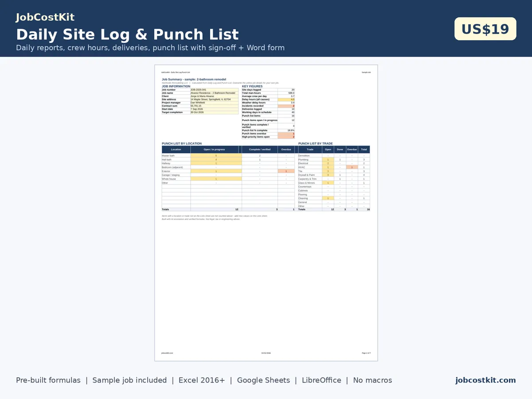Viewport: 532px width, 399px height.
Task: Click the 'Weather delay hours' label
Action: click(254, 102)
